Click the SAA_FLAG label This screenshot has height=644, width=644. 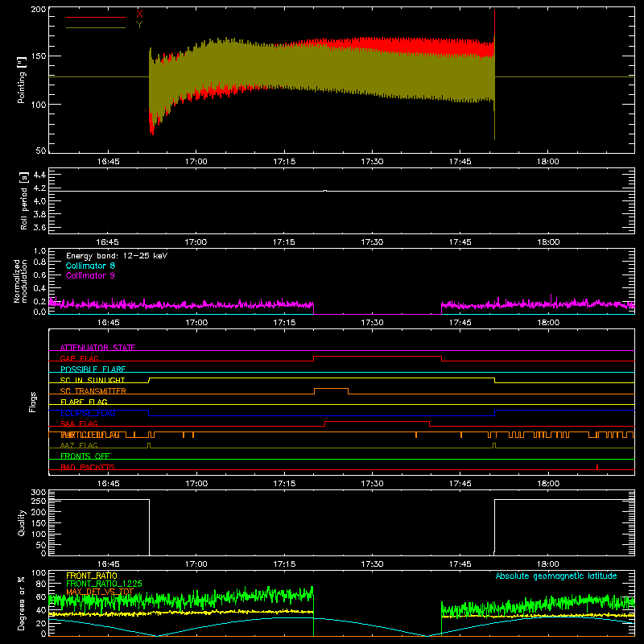79,423
